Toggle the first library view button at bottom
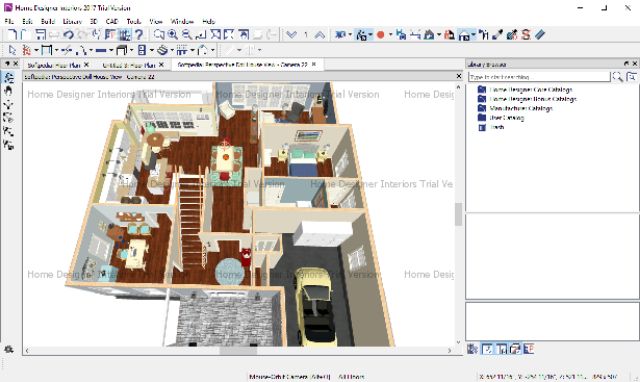The image size is (640, 382). [x=472, y=349]
